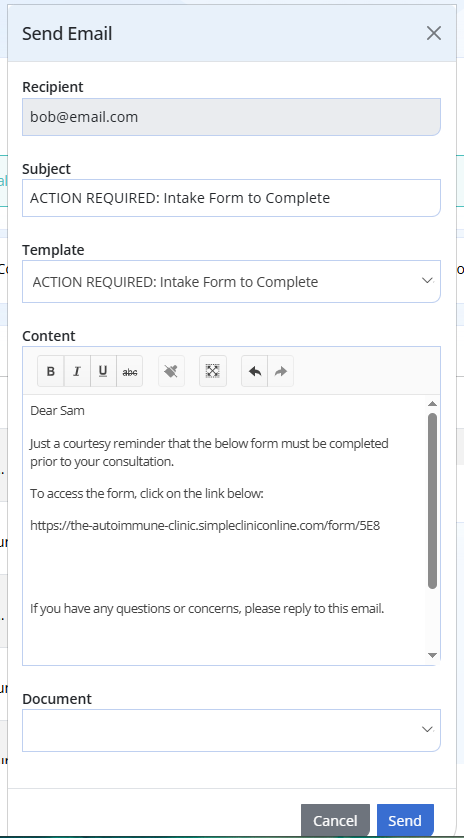Apply bold formatting in content editor
Viewport: 464px width, 838px height.
tap(51, 371)
